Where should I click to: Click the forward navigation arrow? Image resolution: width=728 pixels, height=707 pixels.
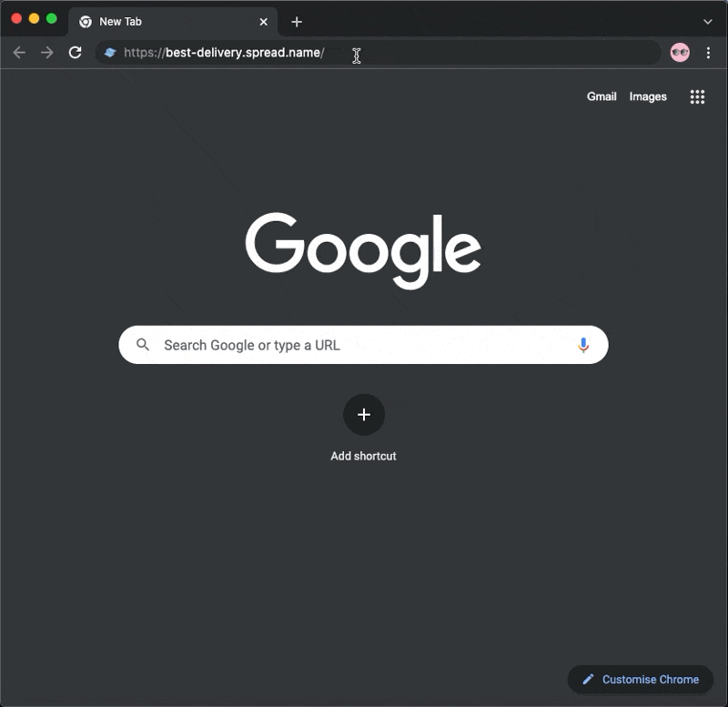pos(46,53)
